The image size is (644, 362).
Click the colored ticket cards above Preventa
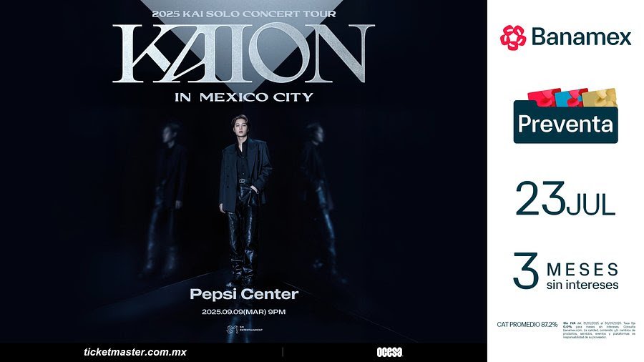[x=572, y=98]
